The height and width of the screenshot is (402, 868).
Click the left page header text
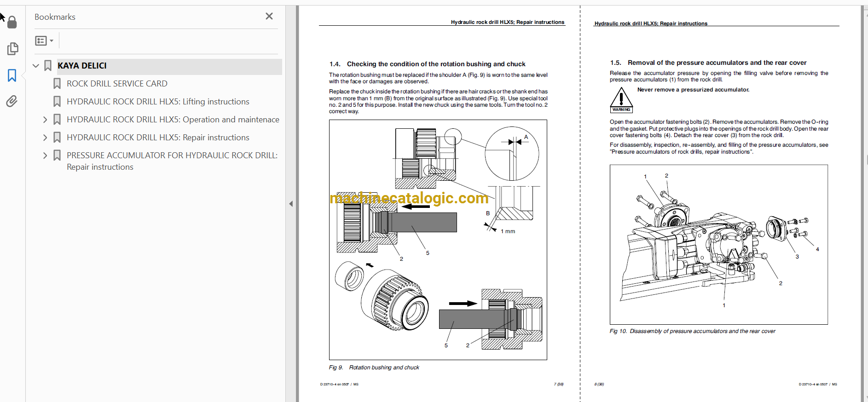coord(508,22)
